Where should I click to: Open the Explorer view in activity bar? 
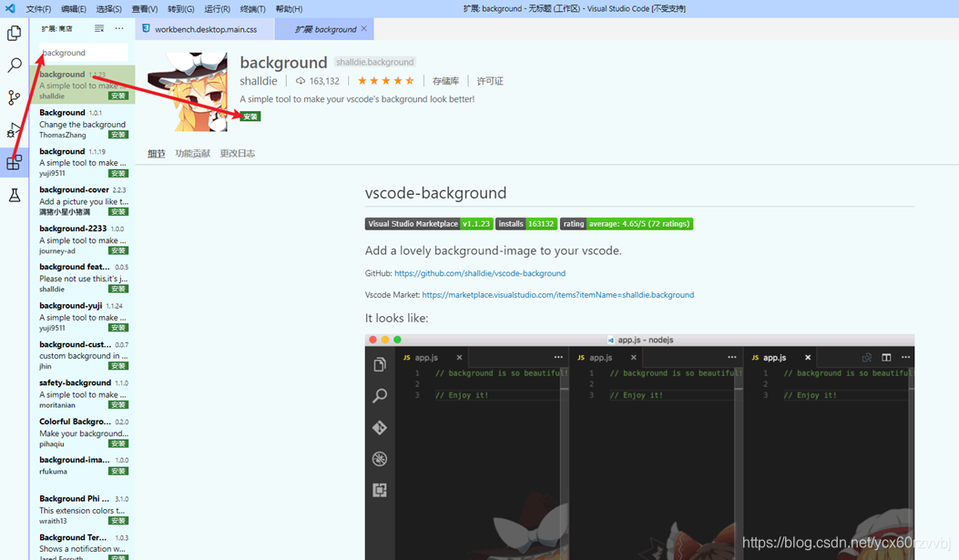point(14,33)
